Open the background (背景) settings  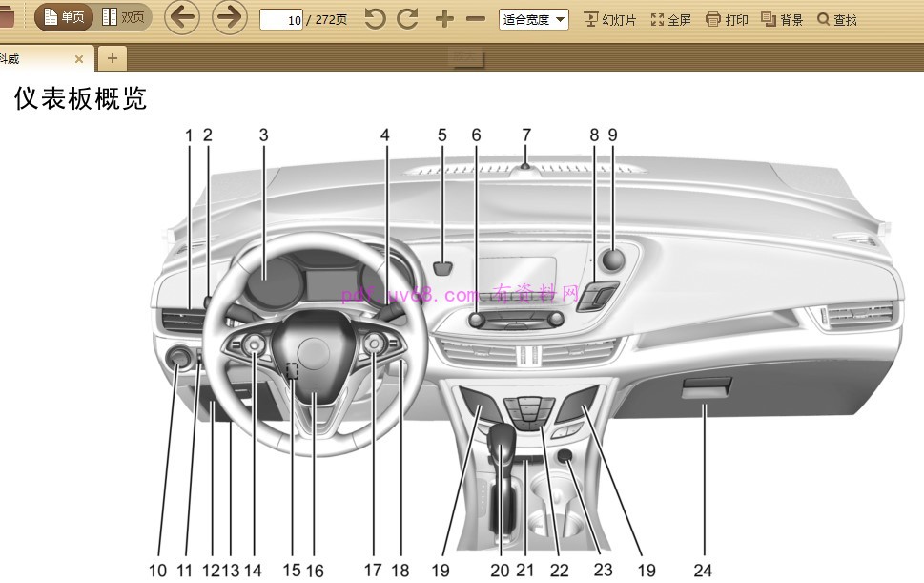tap(782, 19)
